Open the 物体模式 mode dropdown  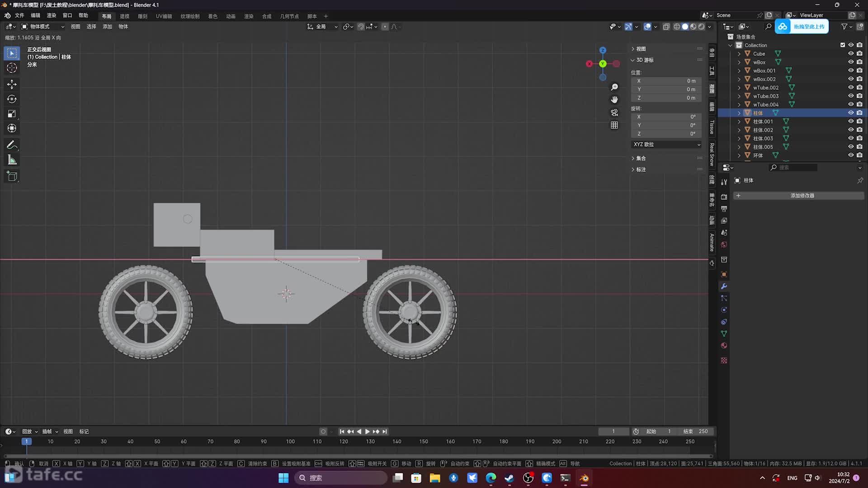click(x=43, y=27)
